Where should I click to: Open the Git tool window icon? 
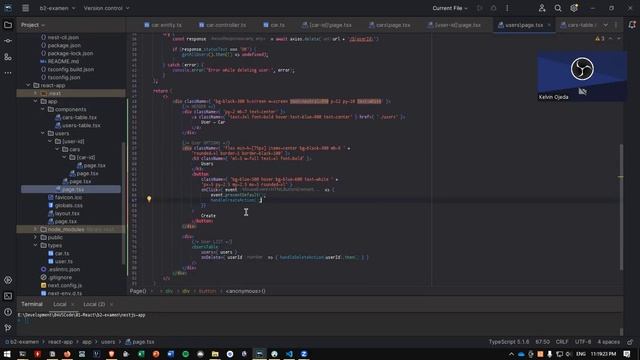click(8, 328)
